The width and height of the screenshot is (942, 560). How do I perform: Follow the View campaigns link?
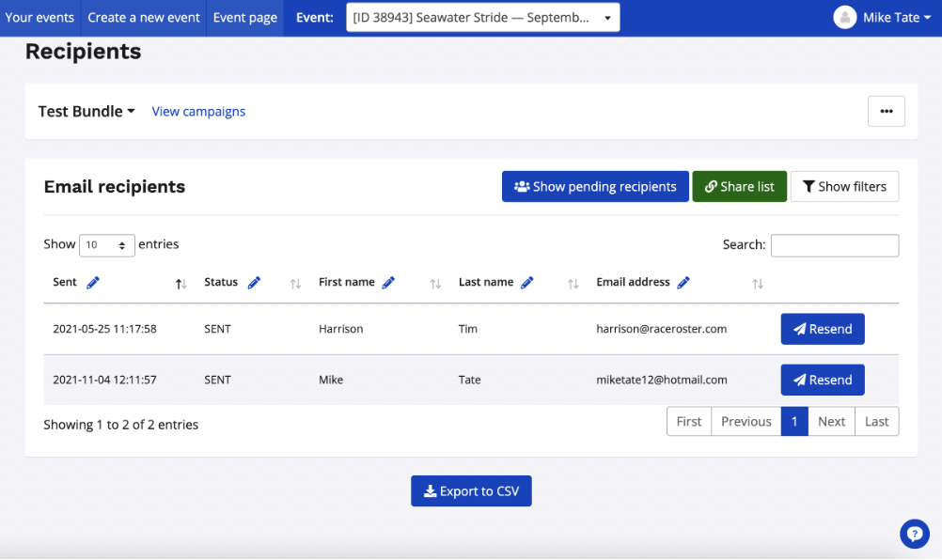pos(198,112)
